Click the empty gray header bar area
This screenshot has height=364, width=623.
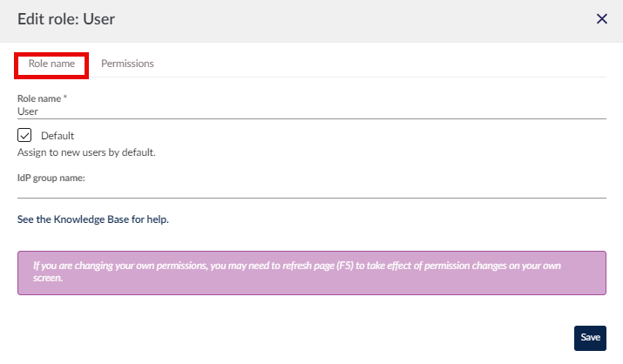tap(349, 19)
